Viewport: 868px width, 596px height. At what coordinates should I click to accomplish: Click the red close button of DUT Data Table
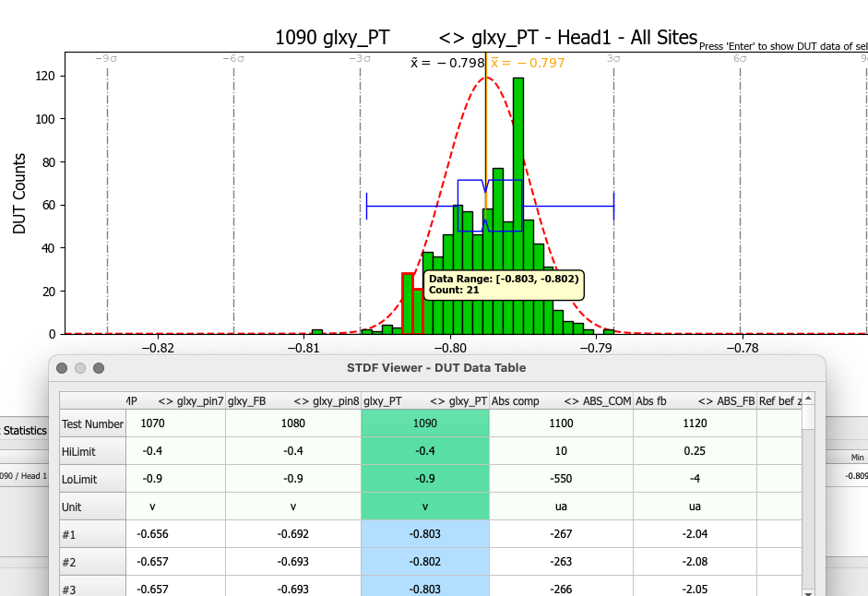[x=62, y=368]
